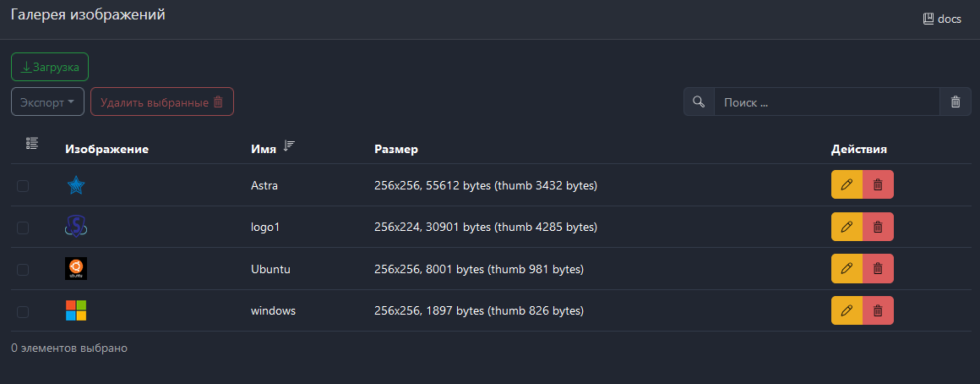Select the Astra row checkbox

pyautogui.click(x=23, y=186)
